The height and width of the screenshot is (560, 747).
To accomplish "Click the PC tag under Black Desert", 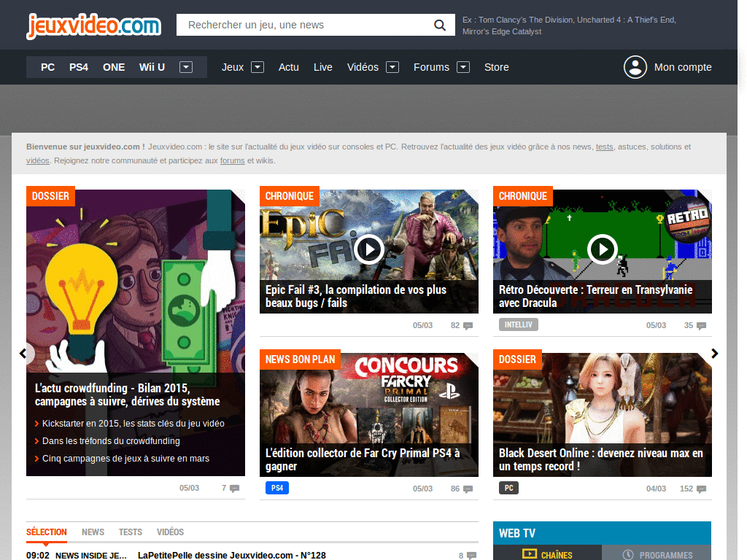I will coord(508,488).
